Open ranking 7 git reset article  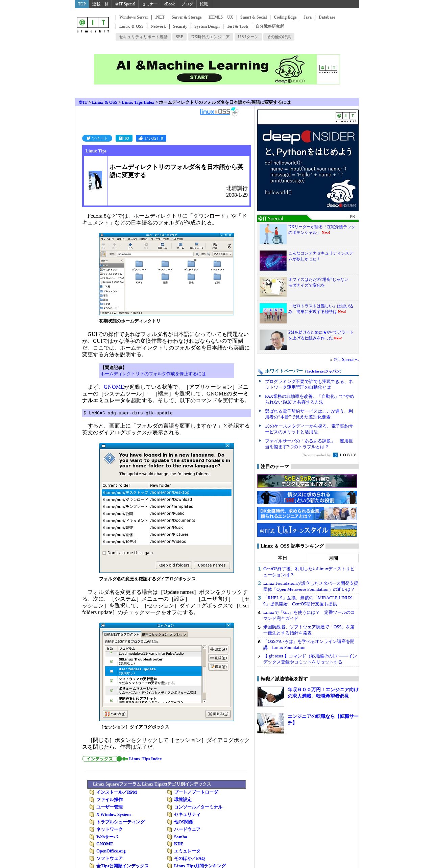point(310,659)
